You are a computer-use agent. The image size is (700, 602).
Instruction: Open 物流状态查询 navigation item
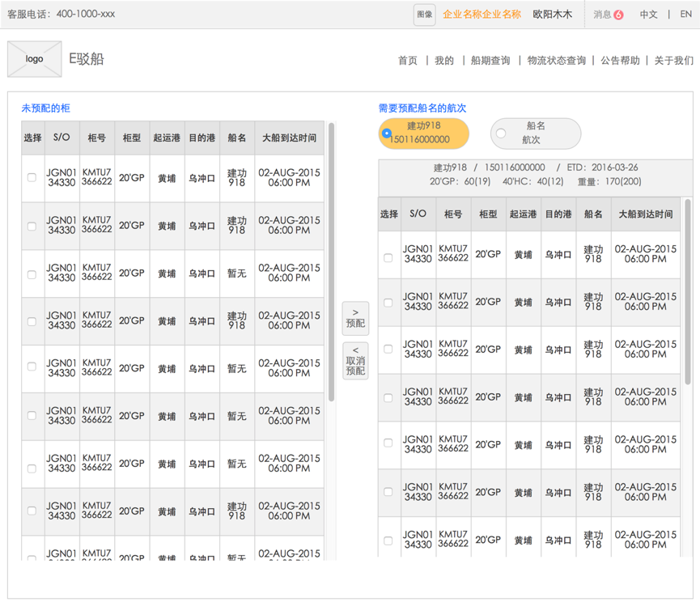(556, 61)
